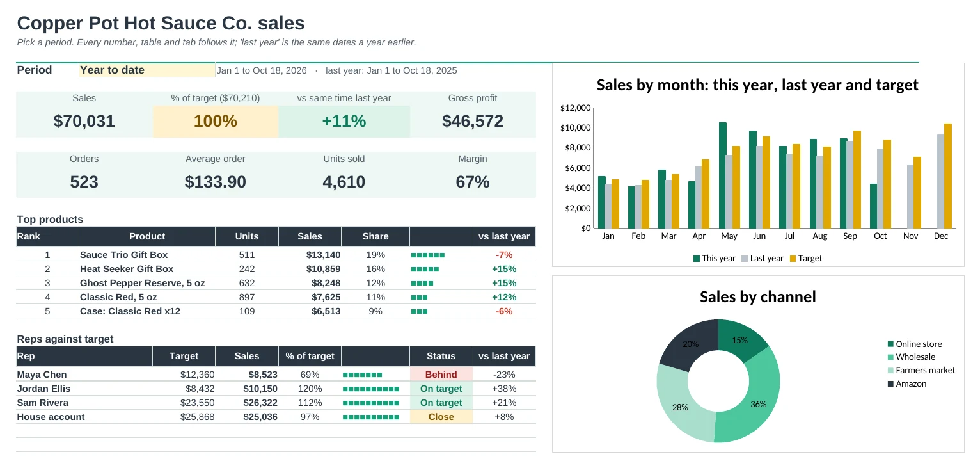Screen dimensions: 980x468
Task: Click the December target bar in chart
Action: (x=948, y=176)
